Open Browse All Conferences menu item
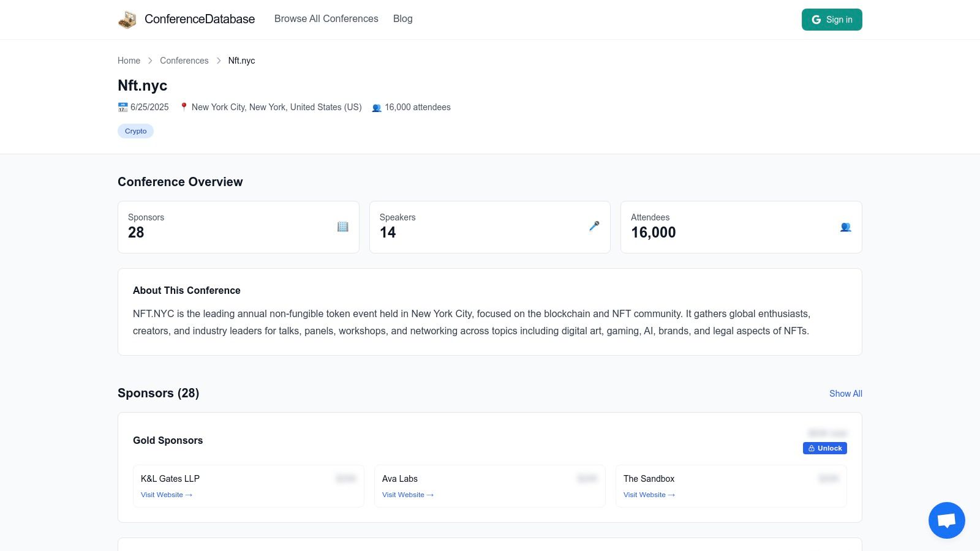This screenshot has height=551, width=980. (326, 19)
